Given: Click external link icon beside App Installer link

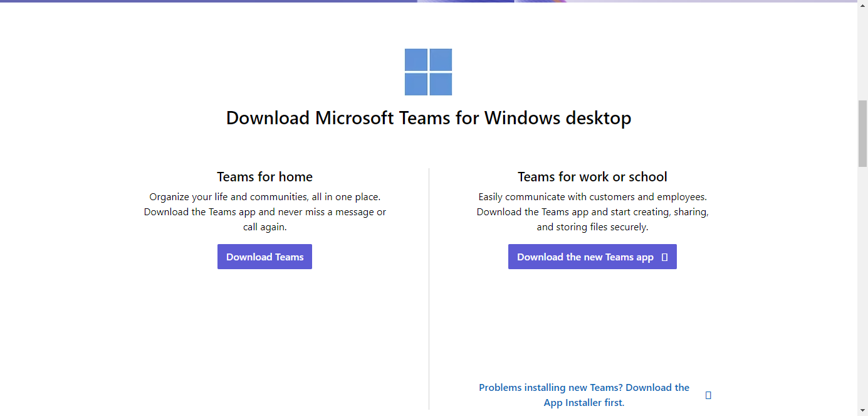Looking at the screenshot, I should (x=708, y=395).
